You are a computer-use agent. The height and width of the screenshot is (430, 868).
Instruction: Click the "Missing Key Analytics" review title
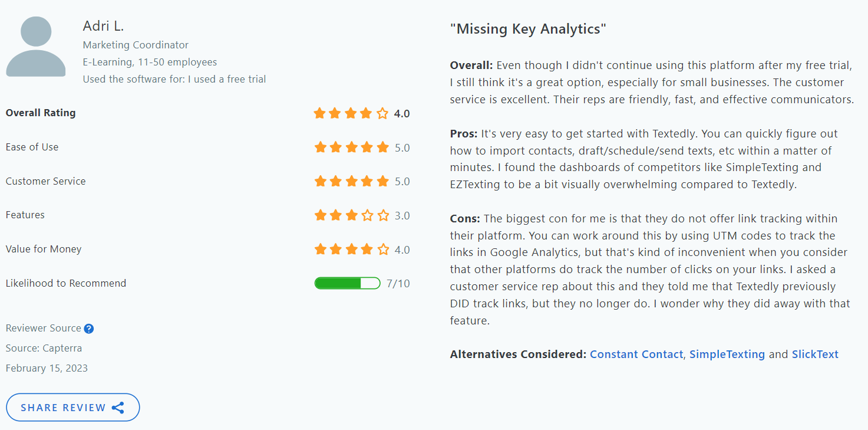tap(528, 28)
